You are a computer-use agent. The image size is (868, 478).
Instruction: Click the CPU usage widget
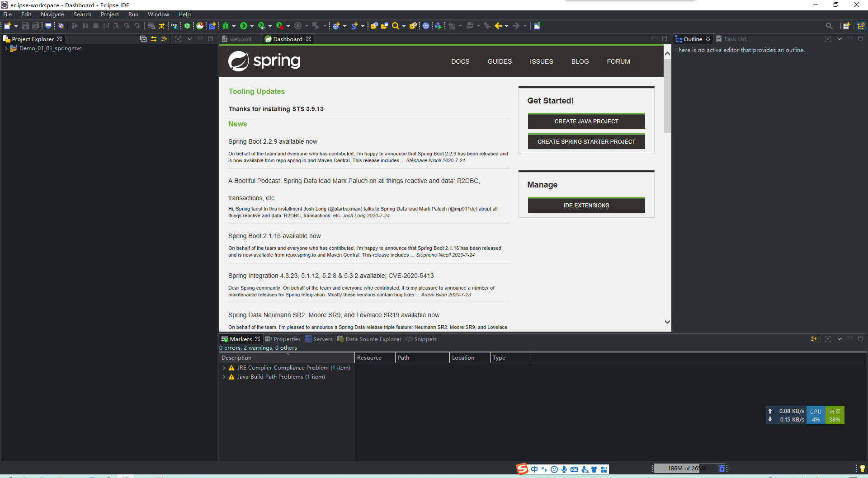pyautogui.click(x=816, y=415)
